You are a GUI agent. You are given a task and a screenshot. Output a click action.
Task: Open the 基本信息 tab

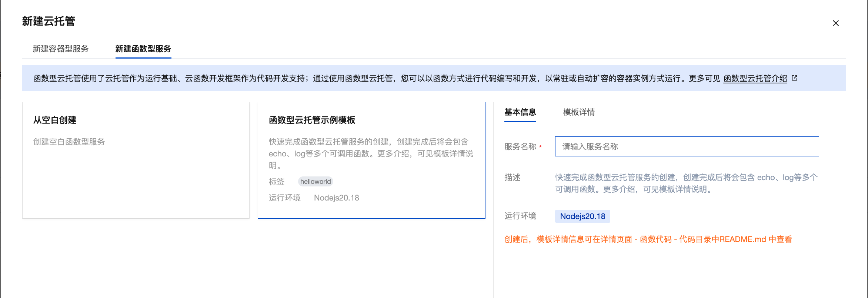[x=520, y=112]
